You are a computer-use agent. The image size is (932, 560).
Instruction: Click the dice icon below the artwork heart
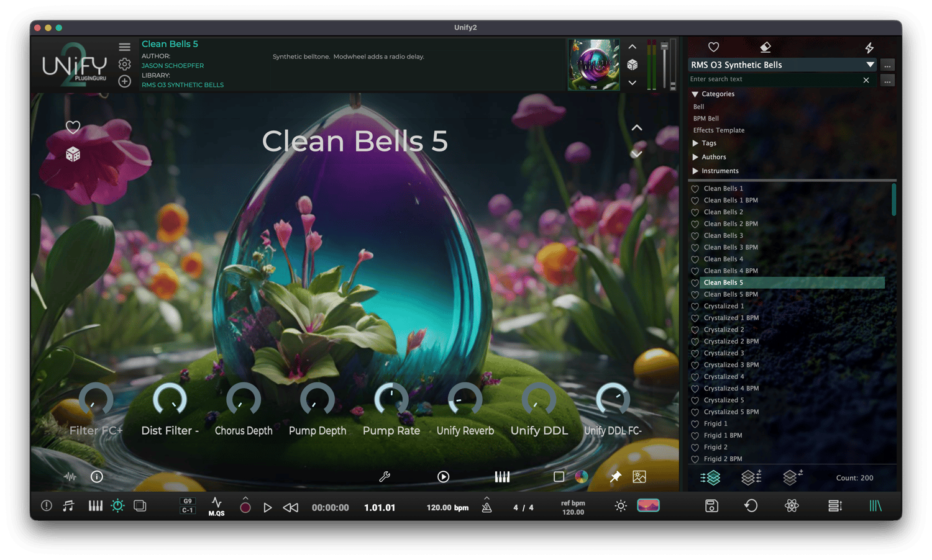click(73, 154)
